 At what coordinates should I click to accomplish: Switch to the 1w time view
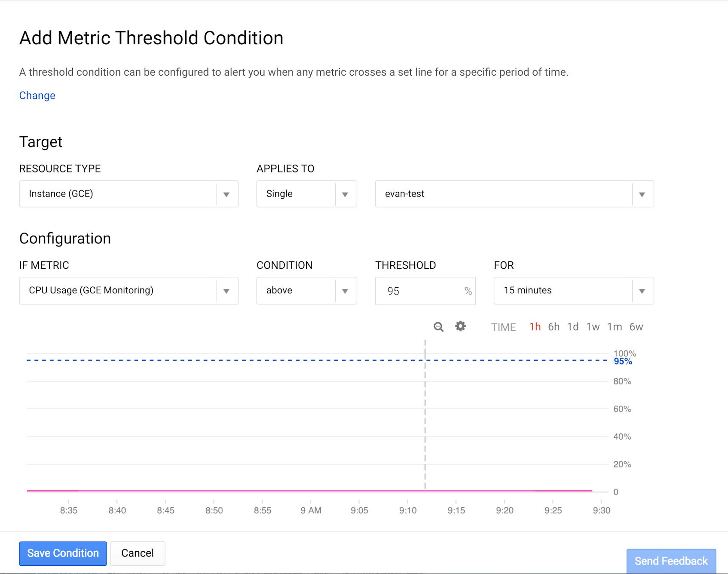(593, 327)
